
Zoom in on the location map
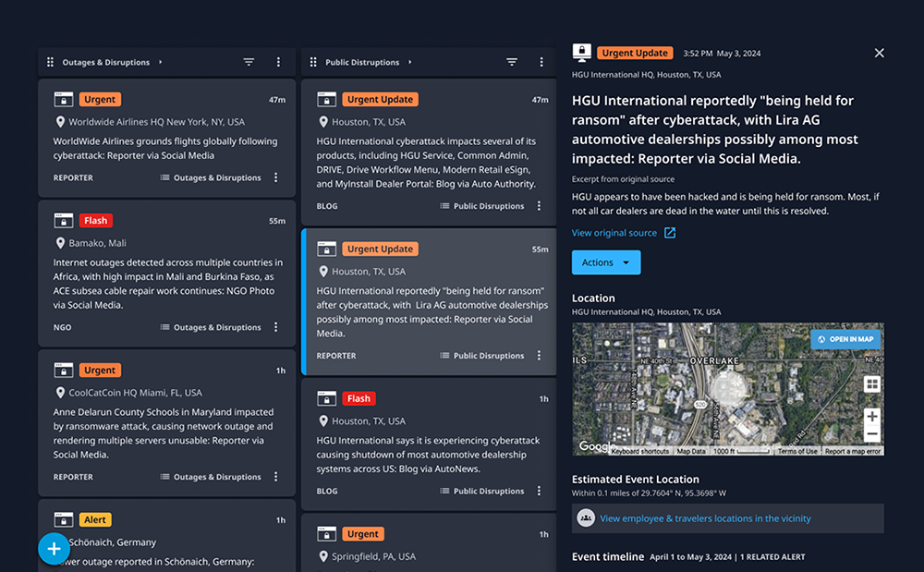coord(871,416)
